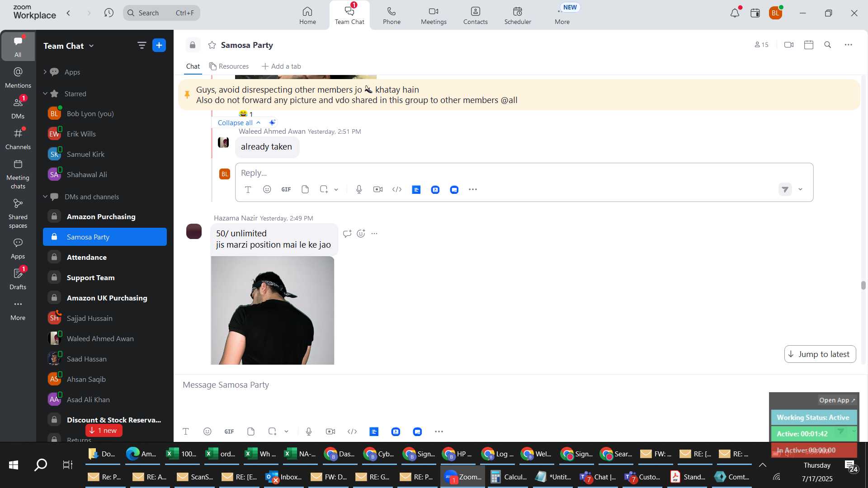
Task: Click the Reply text field in thread
Action: (x=524, y=173)
